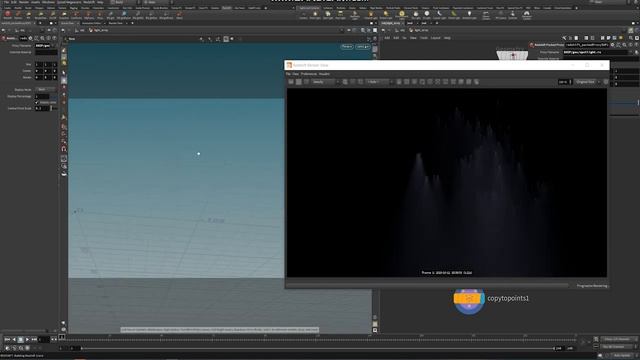Add a Point Light from the shelf
This screenshot has height=360, width=640.
point(315,15)
